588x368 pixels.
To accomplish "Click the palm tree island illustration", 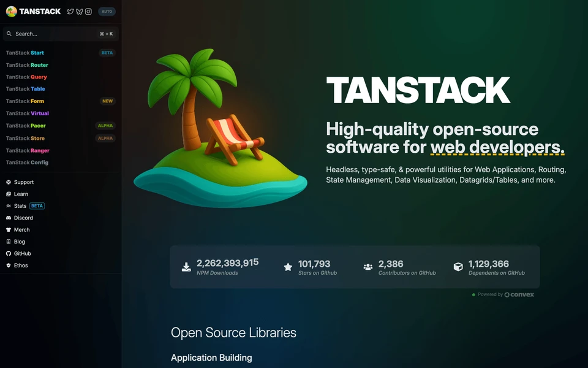I will click(x=221, y=128).
